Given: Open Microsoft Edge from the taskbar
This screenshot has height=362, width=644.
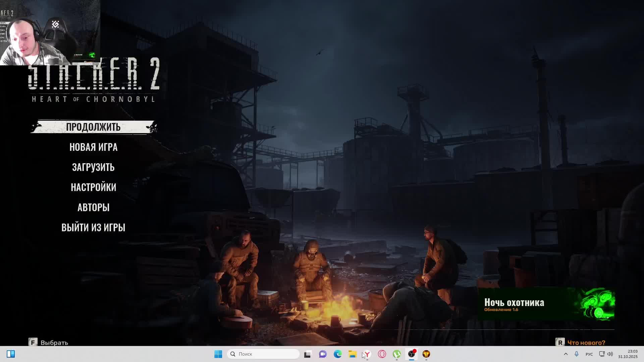Looking at the screenshot, I should point(337,354).
